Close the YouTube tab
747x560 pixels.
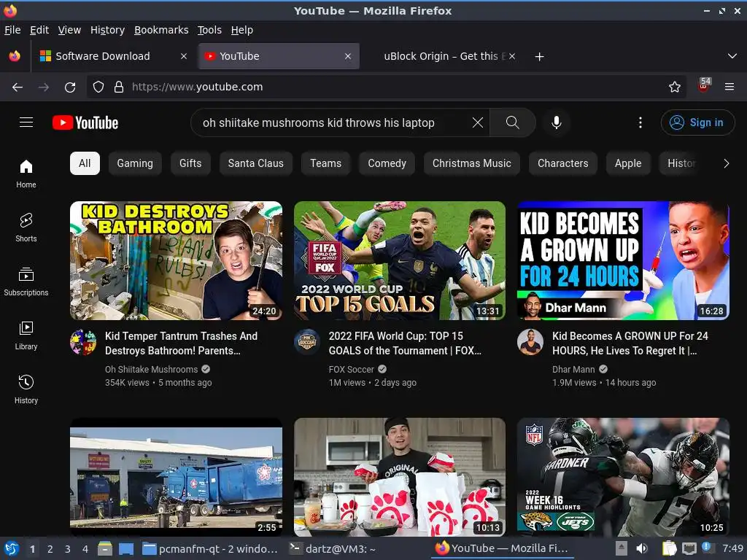coord(348,56)
